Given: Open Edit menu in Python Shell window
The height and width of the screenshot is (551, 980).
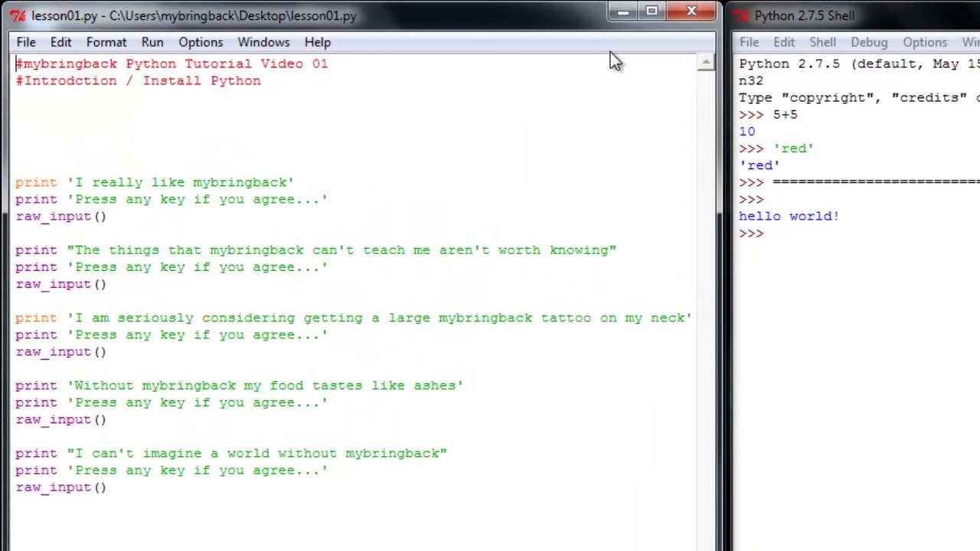Looking at the screenshot, I should [x=784, y=42].
